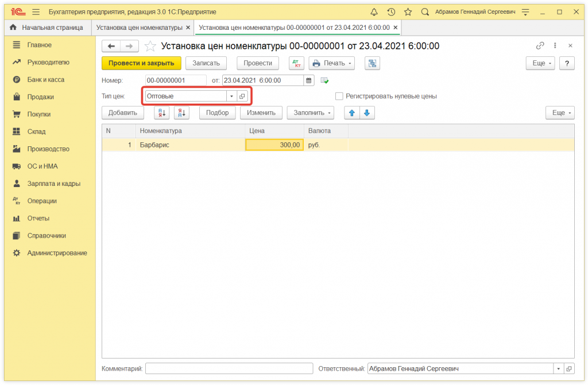Click the Подбор button
This screenshot has width=588, height=385.
point(217,113)
